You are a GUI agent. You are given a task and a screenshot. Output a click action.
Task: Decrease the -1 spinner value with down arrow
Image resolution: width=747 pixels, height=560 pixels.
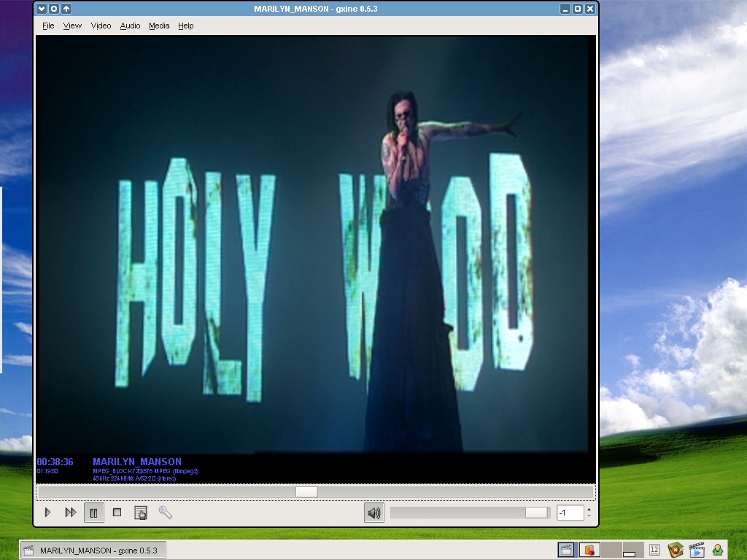coord(589,516)
